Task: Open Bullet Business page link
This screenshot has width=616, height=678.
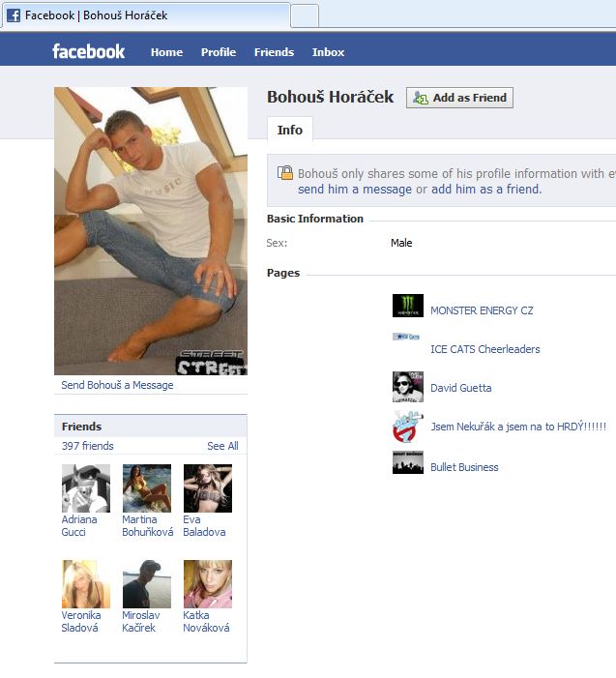Action: pos(464,467)
